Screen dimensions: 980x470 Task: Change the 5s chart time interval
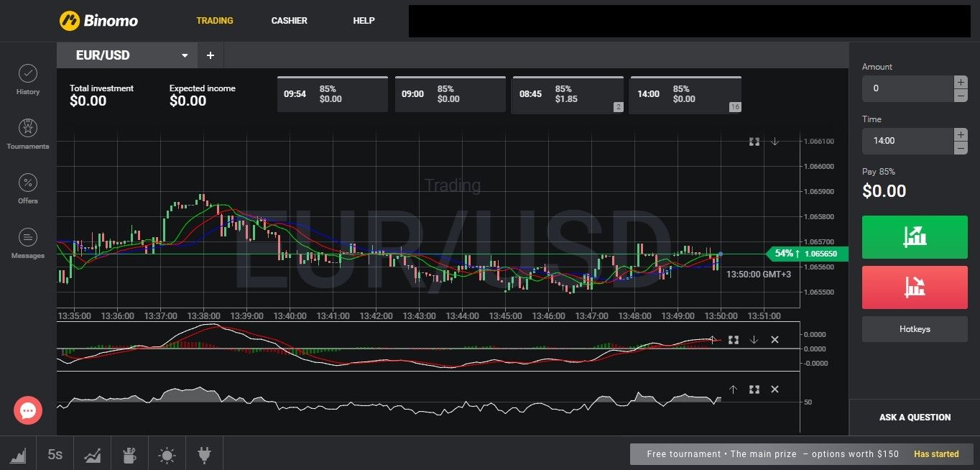(55, 454)
